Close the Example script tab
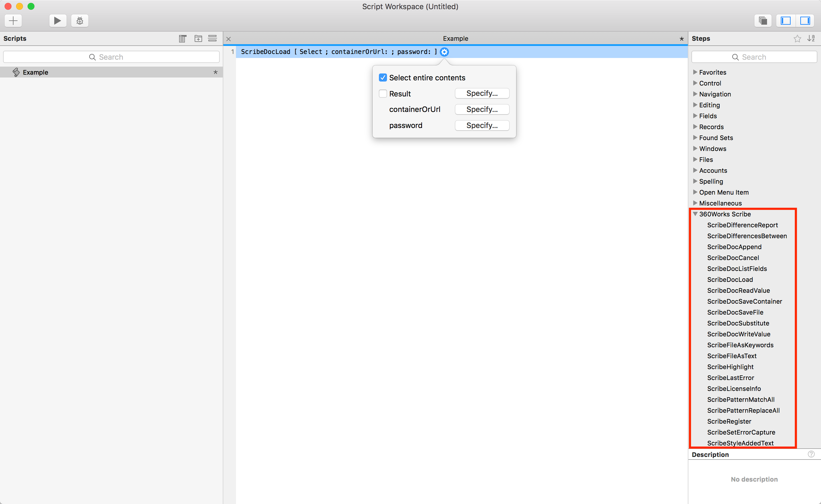 [x=228, y=39]
